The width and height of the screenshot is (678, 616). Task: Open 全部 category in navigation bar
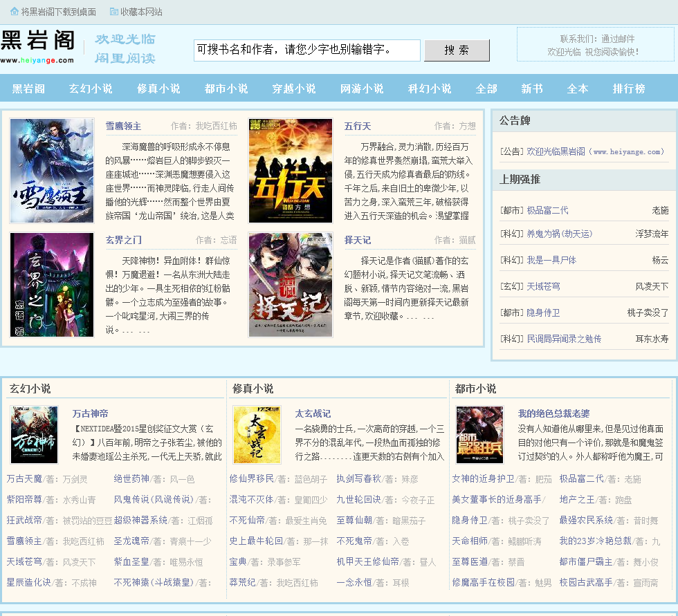(x=486, y=88)
